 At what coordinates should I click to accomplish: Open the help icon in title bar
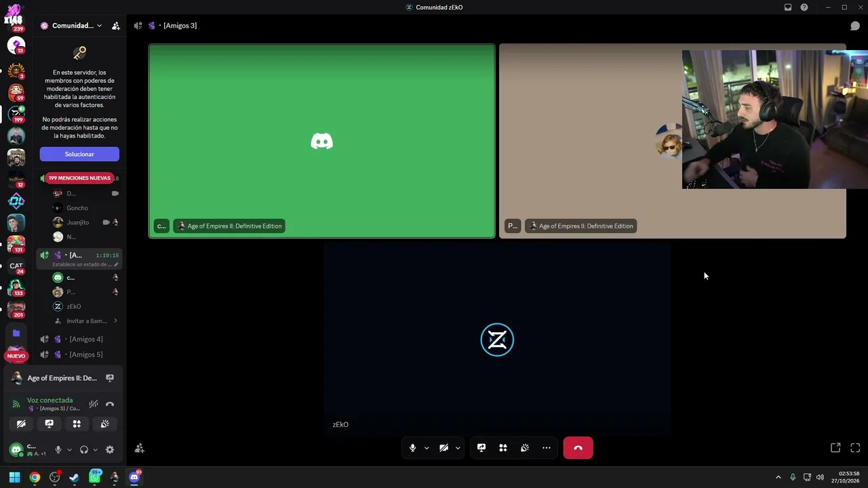(x=804, y=7)
